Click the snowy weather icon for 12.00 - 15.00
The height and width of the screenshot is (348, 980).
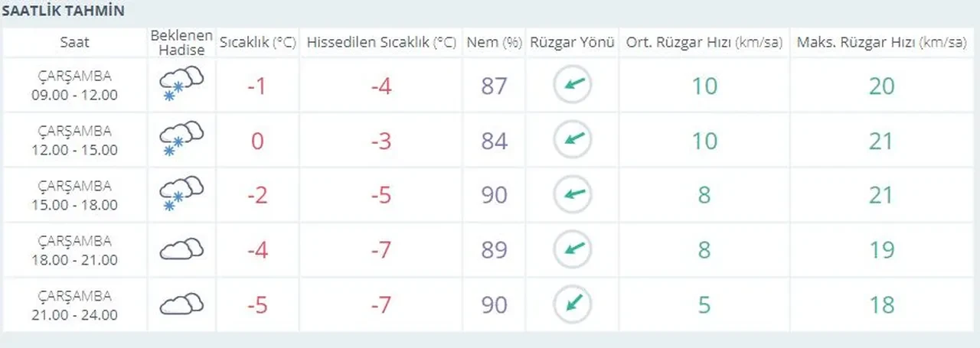[x=181, y=140]
